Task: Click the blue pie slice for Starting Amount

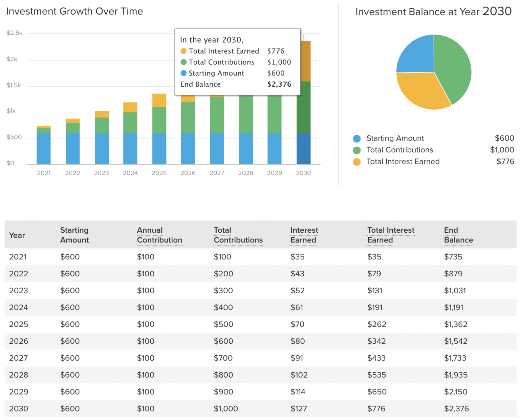Action: click(418, 57)
